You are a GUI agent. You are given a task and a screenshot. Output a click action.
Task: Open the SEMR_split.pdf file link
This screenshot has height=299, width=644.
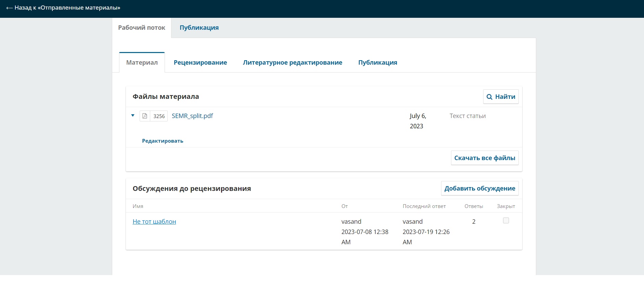[x=192, y=116]
